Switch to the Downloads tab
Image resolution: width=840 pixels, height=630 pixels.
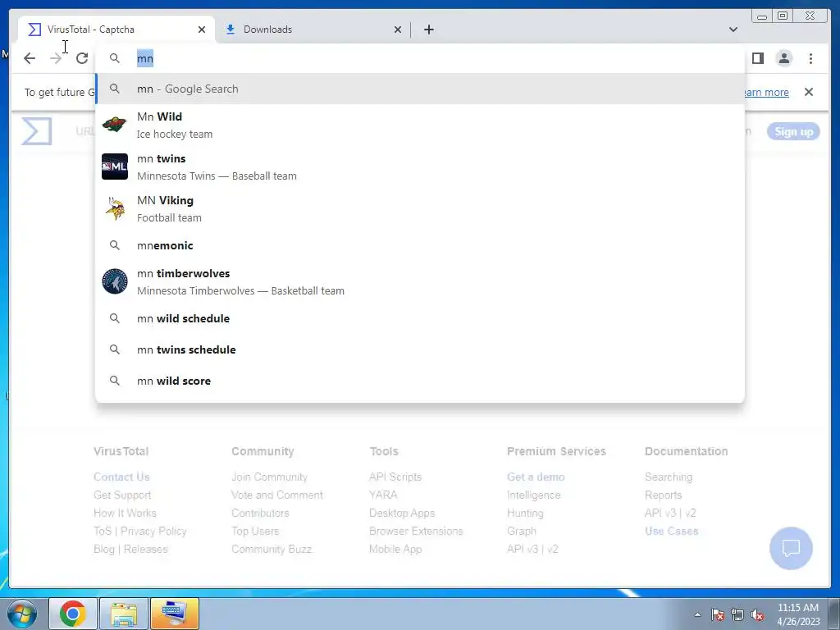313,30
